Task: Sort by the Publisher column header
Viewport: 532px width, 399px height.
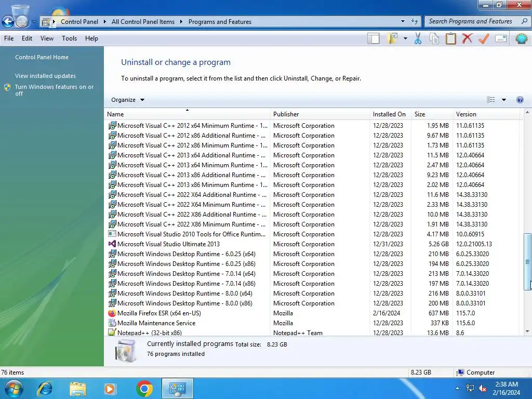Action: (x=320, y=114)
